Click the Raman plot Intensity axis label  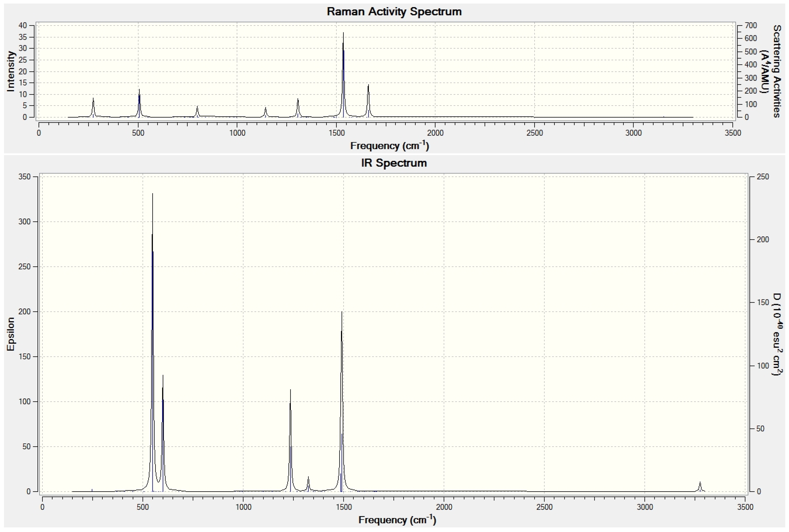click(11, 71)
